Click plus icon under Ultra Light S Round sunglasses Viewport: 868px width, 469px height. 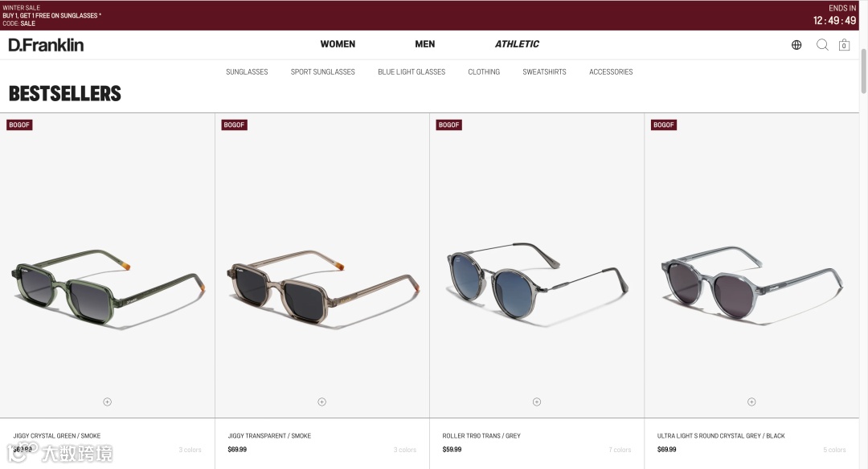click(751, 402)
